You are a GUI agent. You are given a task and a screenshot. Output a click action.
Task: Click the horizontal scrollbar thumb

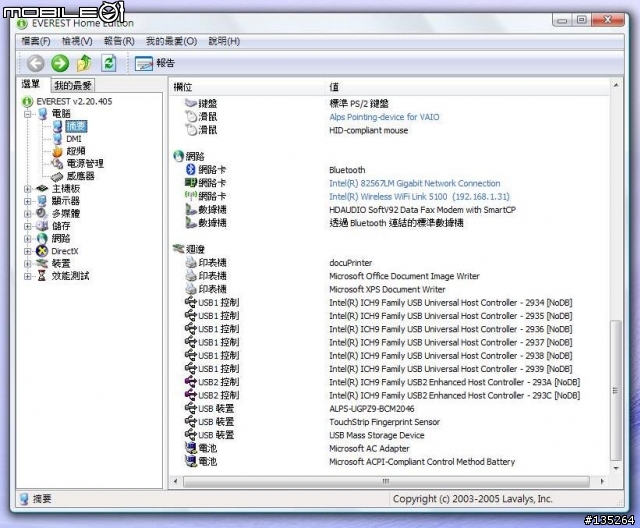[386, 481]
